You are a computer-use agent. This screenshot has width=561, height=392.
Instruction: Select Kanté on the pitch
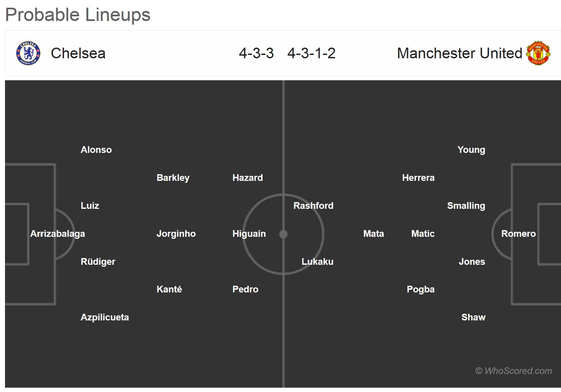click(x=169, y=289)
